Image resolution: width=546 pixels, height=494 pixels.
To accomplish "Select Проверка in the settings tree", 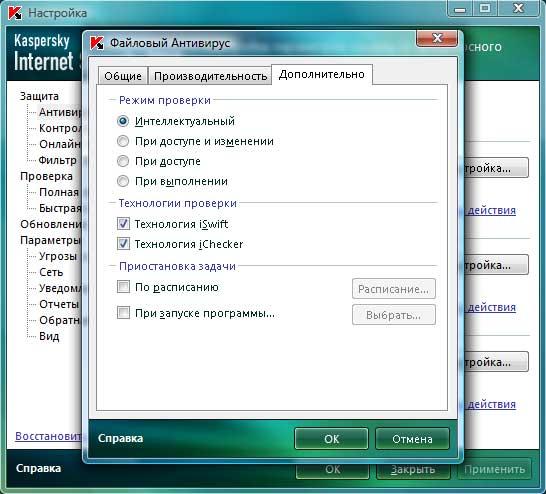I will coord(46,176).
